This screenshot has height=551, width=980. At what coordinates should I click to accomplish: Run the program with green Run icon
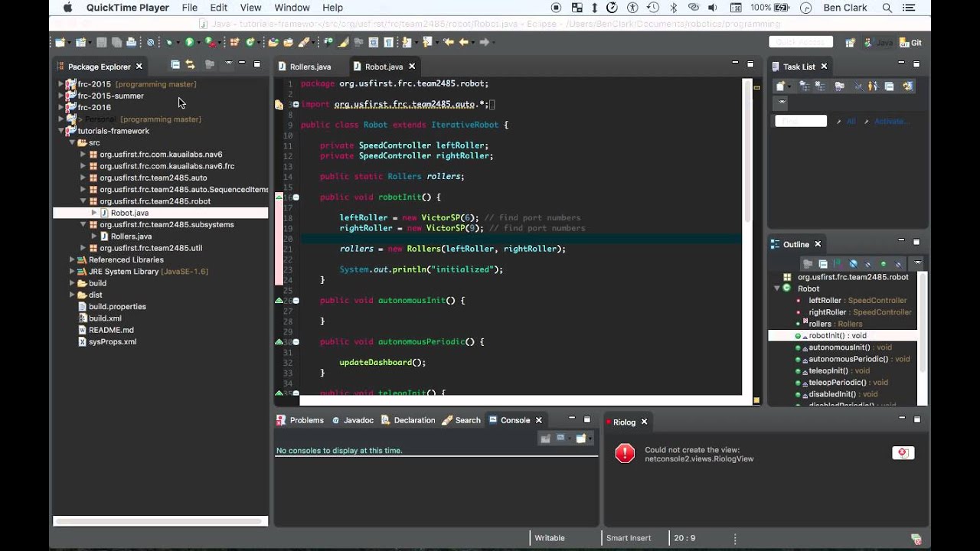[189, 42]
